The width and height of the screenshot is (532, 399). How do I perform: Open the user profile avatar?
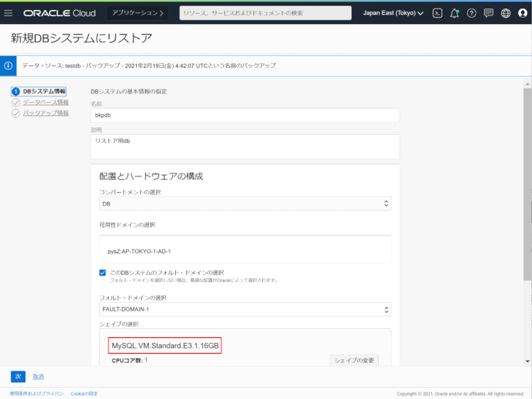tap(523, 13)
